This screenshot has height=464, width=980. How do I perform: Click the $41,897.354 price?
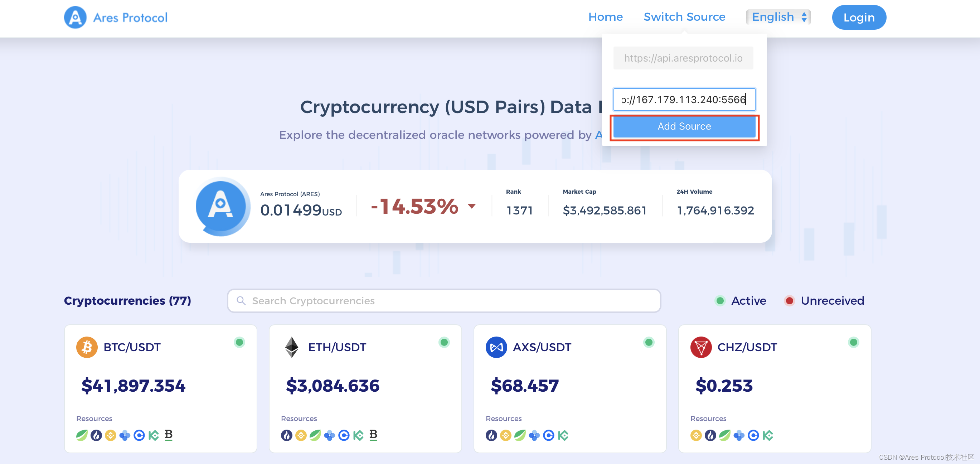click(133, 386)
